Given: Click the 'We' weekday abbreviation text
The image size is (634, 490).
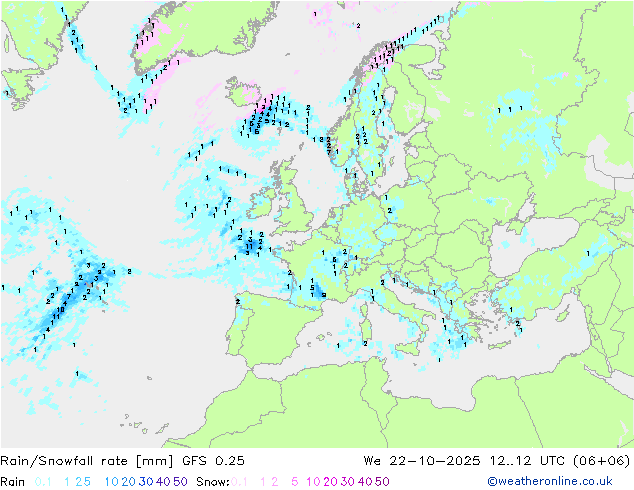Looking at the screenshot, I should (372, 461).
